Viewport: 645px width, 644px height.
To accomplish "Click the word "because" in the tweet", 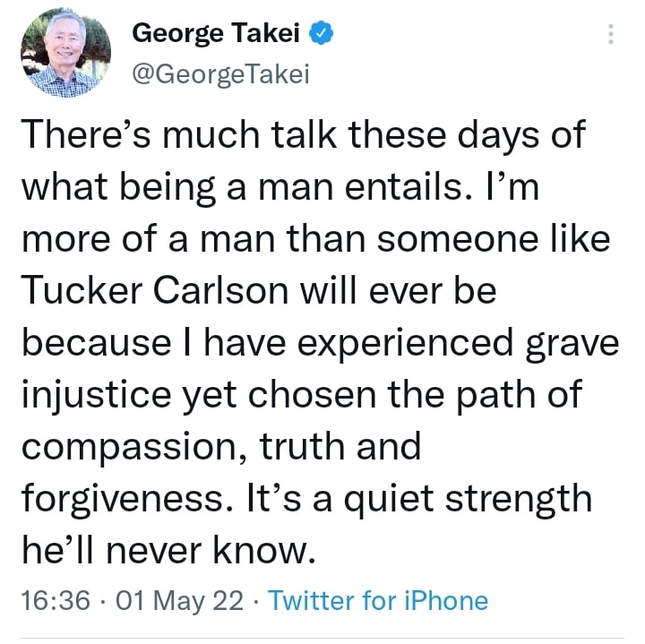I will [101, 344].
